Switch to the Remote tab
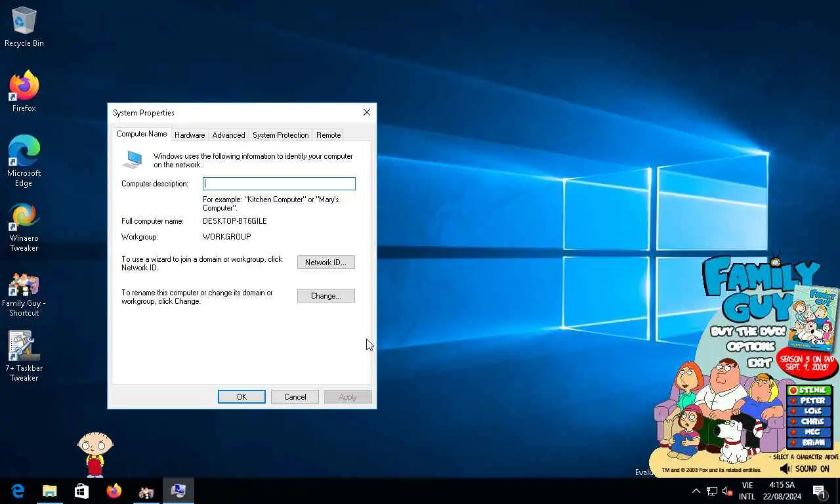 [x=328, y=135]
